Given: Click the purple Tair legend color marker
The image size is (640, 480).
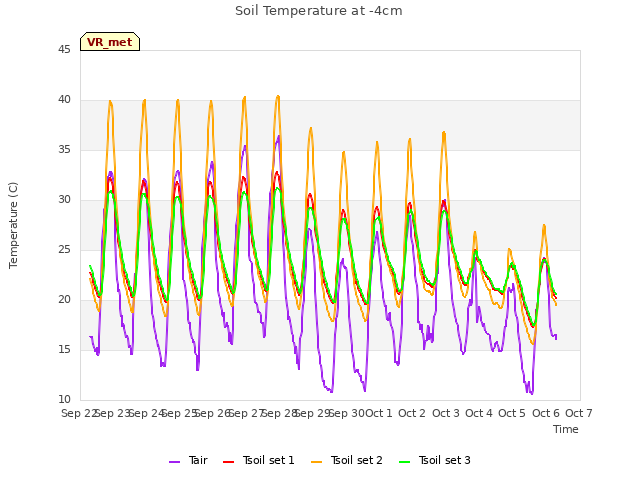Looking at the screenshot, I should coord(175,462).
